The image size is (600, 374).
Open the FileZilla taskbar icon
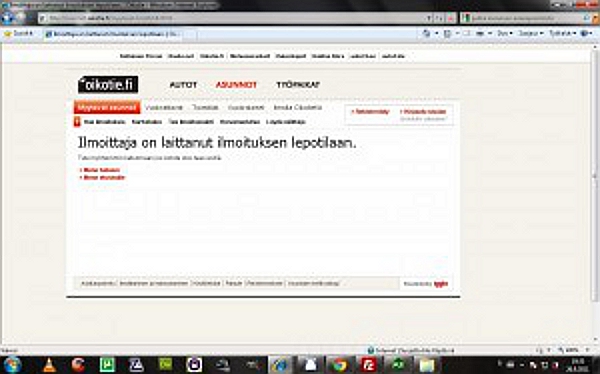(x=368, y=365)
